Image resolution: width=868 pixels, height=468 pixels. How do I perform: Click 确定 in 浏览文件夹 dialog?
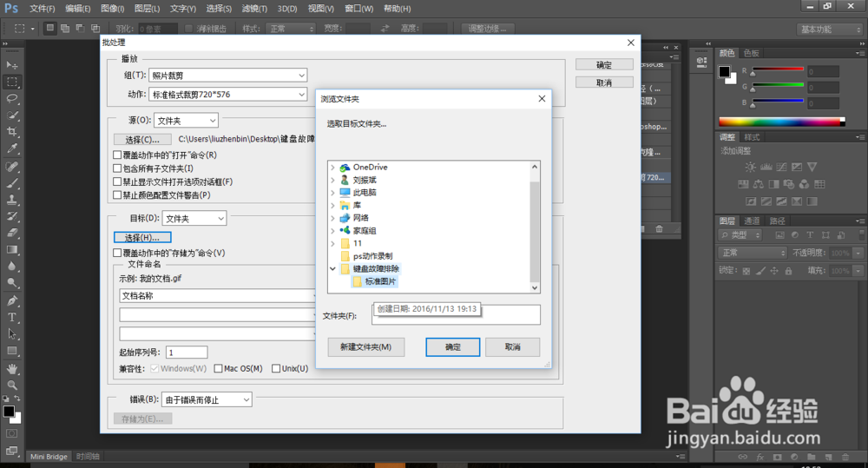point(453,346)
